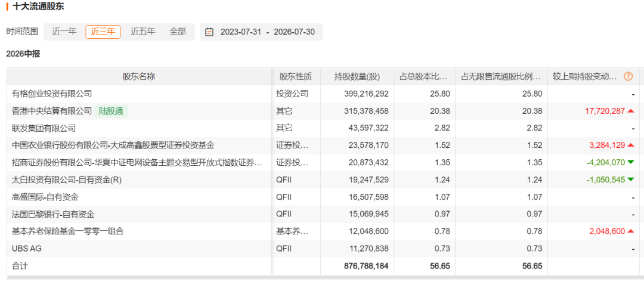The image size is (644, 285).
Task: Click green down arrow beside -4,204,070
Action: click(631, 162)
